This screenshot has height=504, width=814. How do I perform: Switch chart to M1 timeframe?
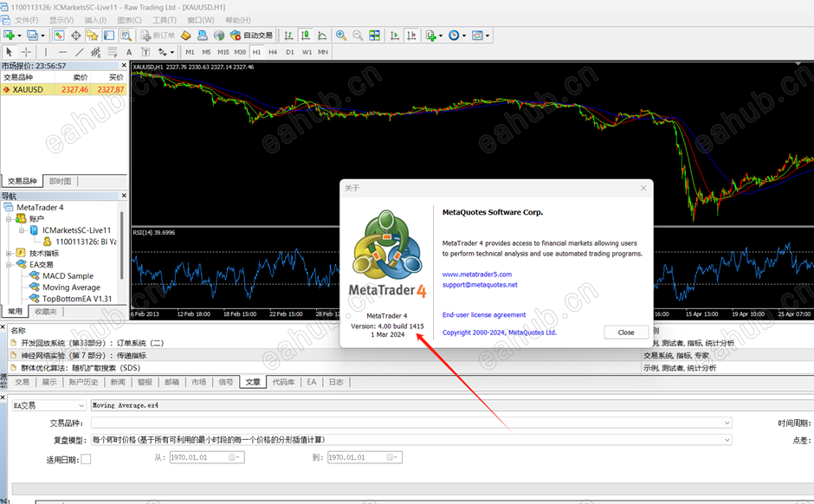(x=190, y=52)
